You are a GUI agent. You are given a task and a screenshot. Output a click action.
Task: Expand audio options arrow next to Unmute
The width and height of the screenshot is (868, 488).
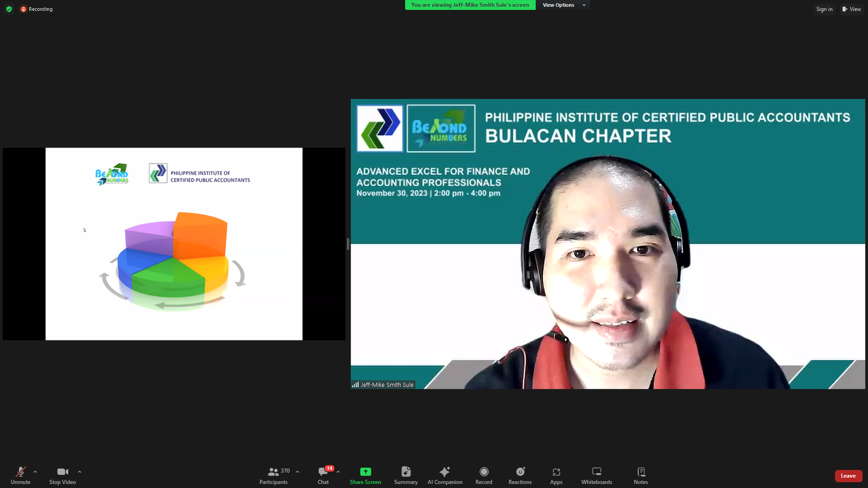pyautogui.click(x=35, y=472)
